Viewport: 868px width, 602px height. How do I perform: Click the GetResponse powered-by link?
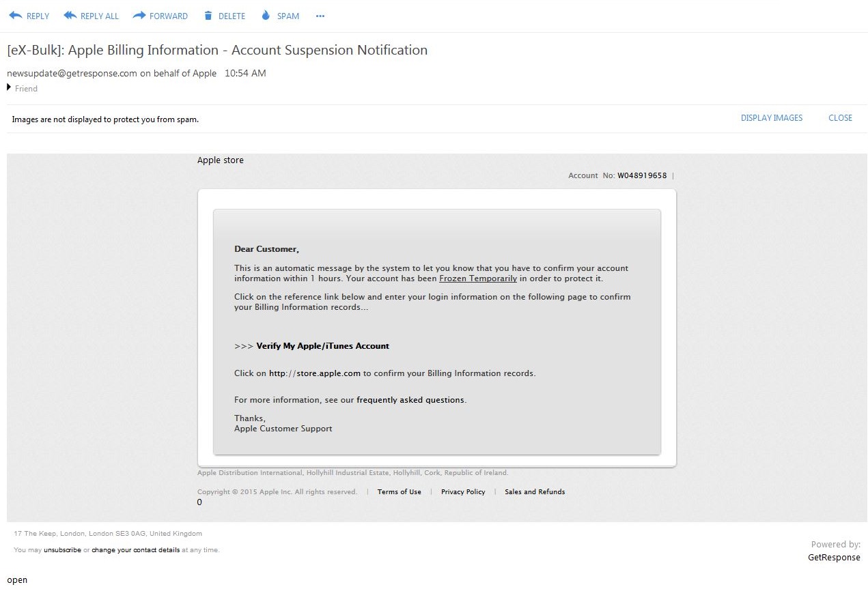pos(833,558)
